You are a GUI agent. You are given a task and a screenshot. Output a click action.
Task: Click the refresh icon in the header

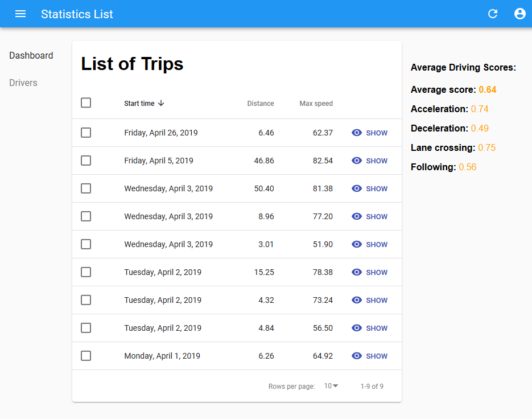pos(493,14)
